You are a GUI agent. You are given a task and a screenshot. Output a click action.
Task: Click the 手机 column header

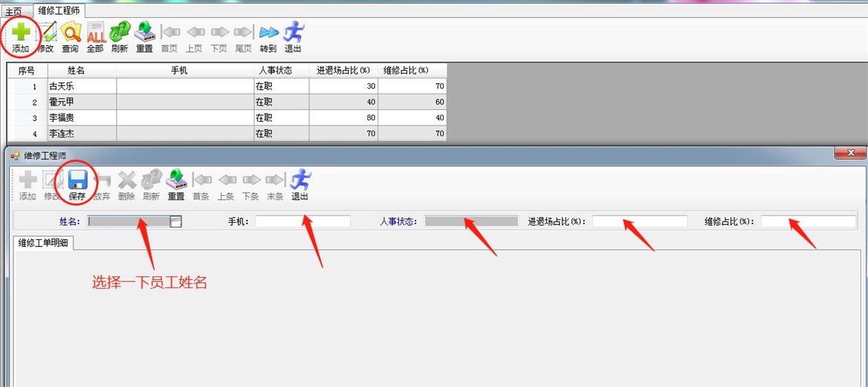pyautogui.click(x=185, y=71)
